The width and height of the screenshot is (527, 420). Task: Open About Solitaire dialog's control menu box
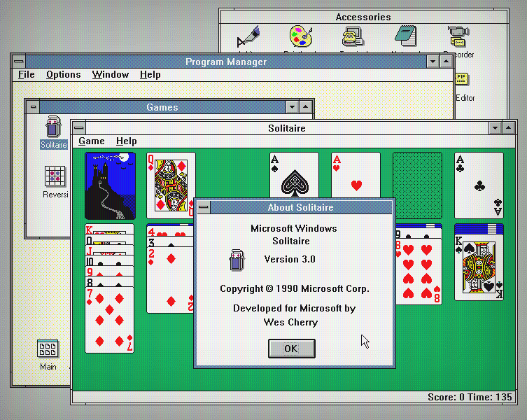(203, 207)
